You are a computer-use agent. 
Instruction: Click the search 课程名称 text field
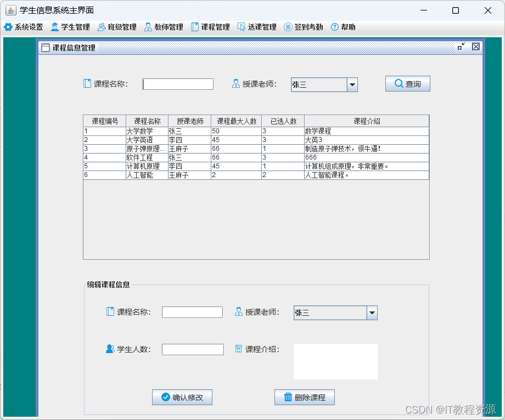pyautogui.click(x=178, y=84)
